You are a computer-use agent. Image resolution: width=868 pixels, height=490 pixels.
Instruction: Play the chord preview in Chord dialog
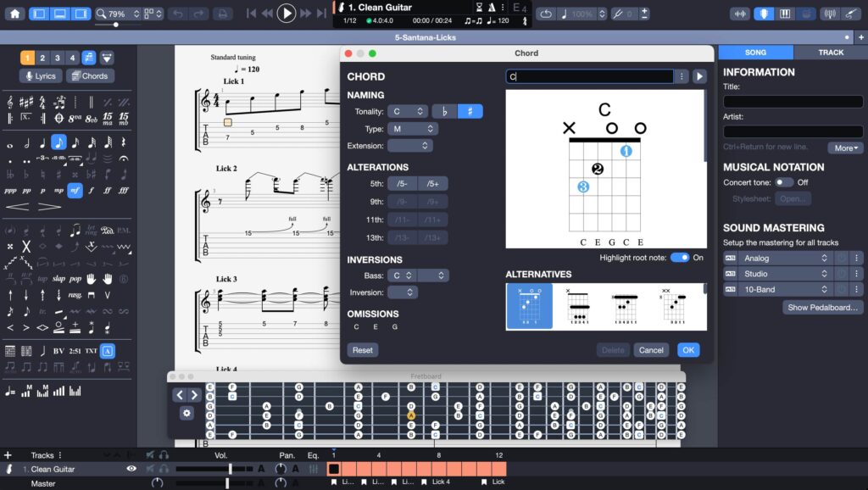[699, 76]
